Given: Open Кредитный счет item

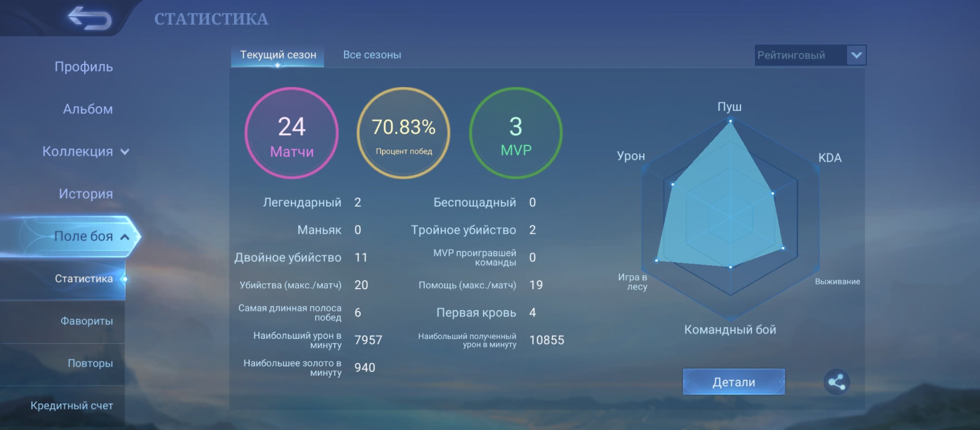Looking at the screenshot, I should click(x=72, y=406).
